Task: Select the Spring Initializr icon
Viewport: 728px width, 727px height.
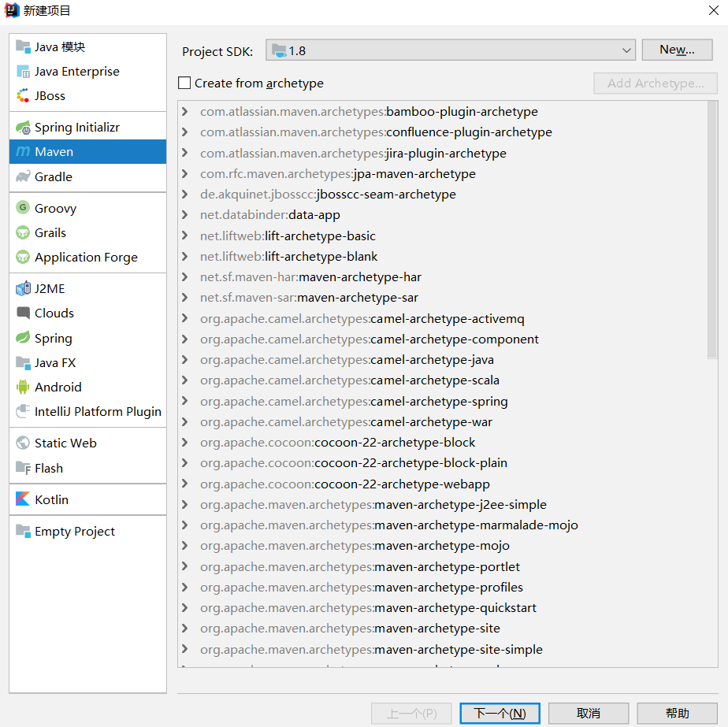Action: [23, 127]
